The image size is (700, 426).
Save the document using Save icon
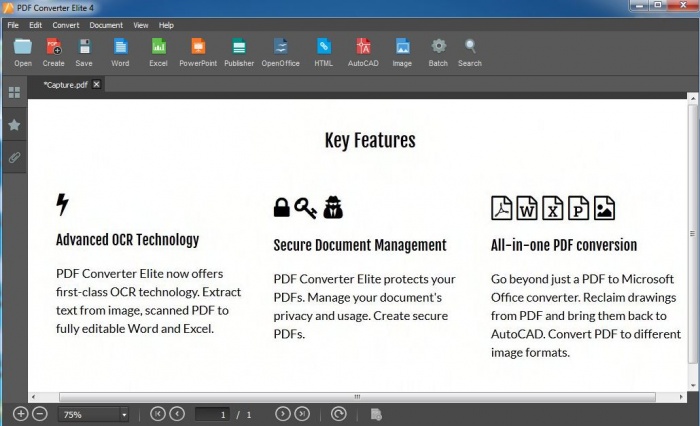pos(84,52)
